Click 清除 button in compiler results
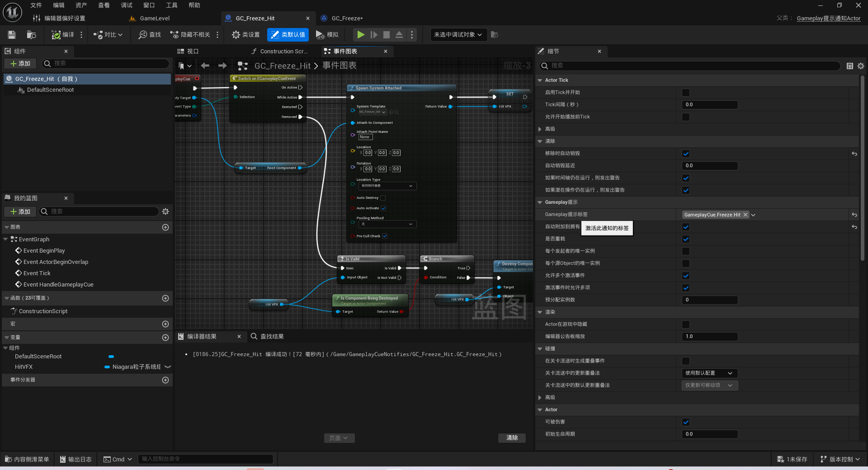This screenshot has height=470, width=868. [x=512, y=438]
